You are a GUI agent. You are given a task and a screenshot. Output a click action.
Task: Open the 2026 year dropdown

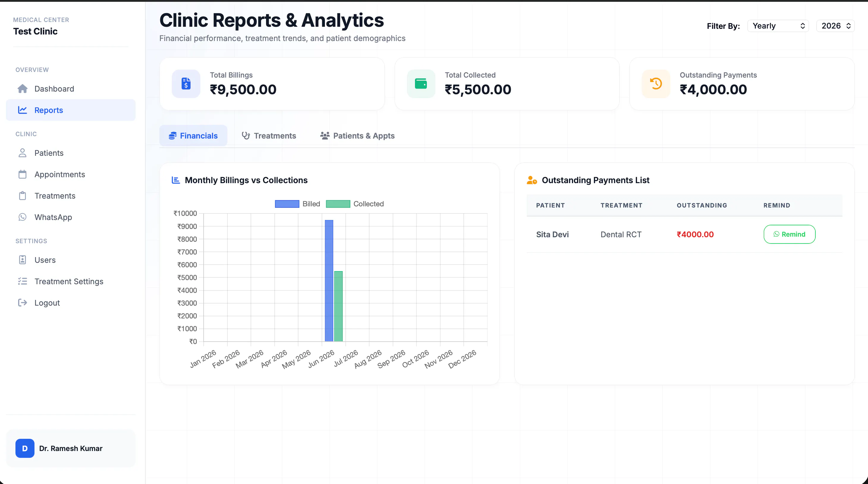(x=835, y=26)
